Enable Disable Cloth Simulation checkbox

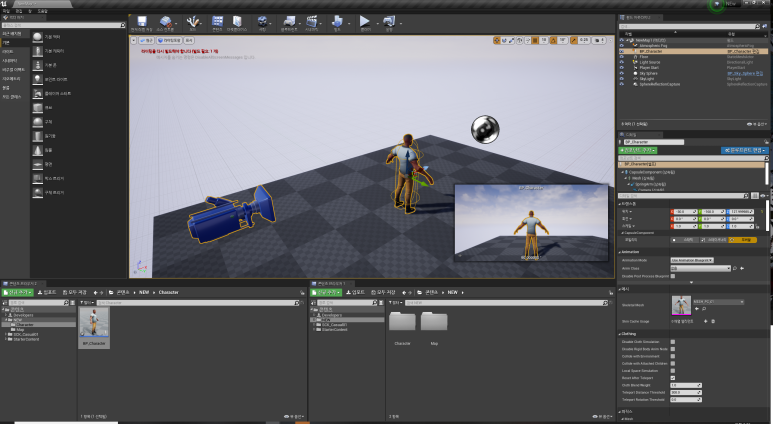[x=673, y=342]
